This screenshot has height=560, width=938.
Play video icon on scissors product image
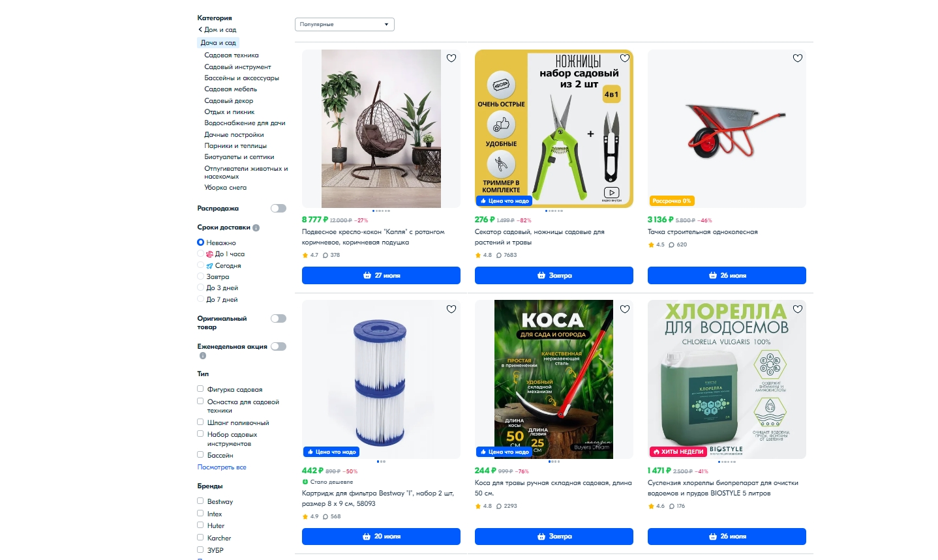(611, 192)
